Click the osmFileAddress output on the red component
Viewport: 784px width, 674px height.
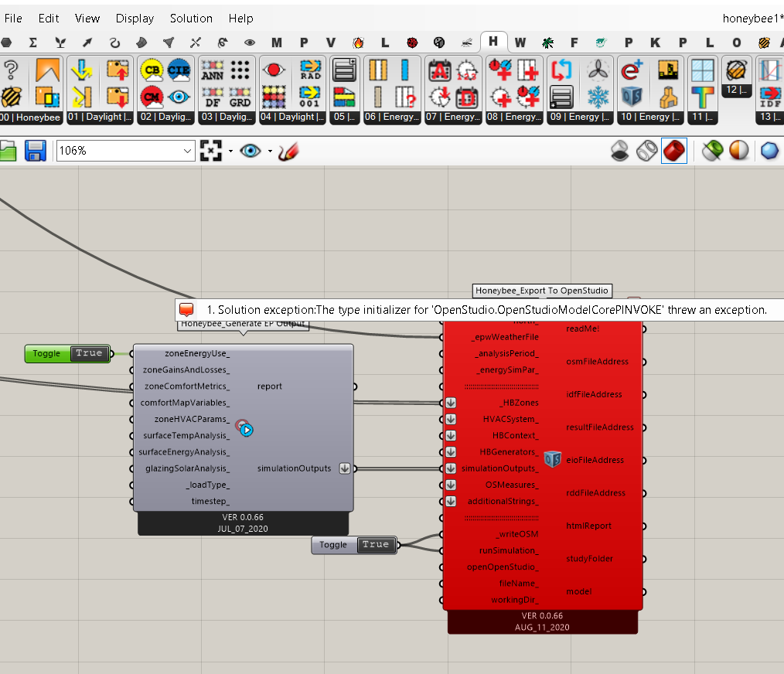(597, 362)
